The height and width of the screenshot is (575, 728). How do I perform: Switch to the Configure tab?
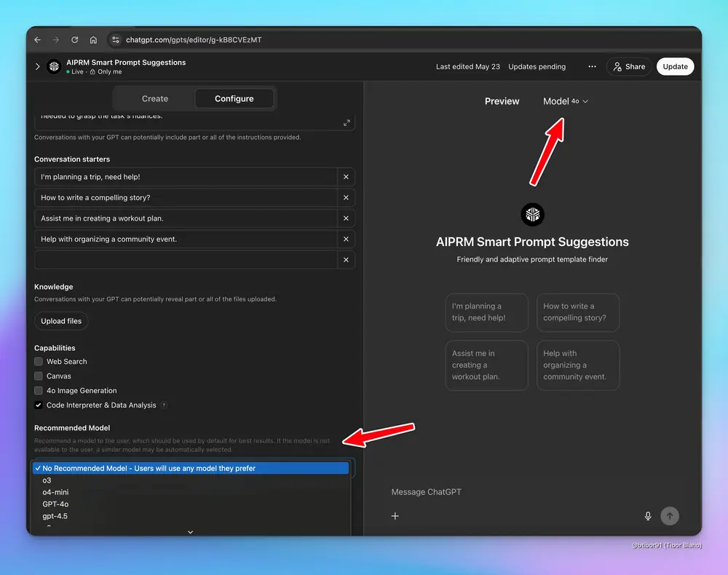coord(234,99)
